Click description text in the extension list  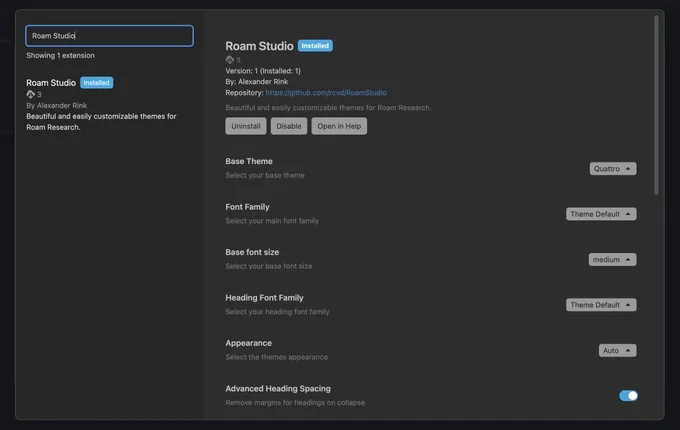[x=101, y=122]
